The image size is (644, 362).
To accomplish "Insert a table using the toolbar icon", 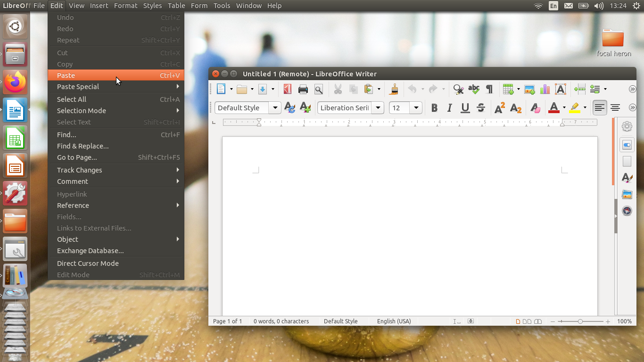I will (x=508, y=89).
